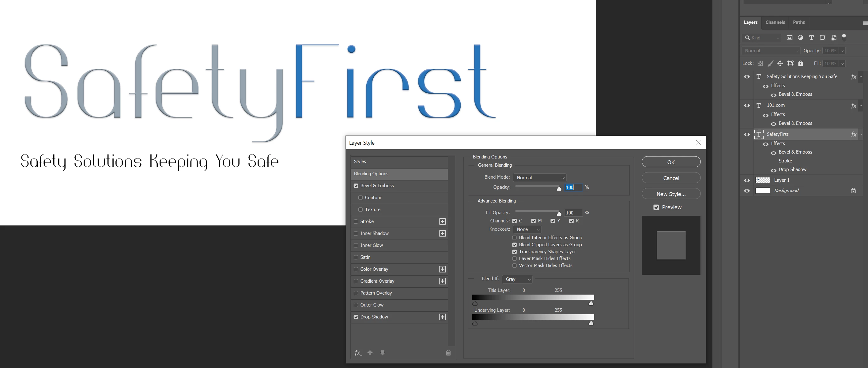Click the filter for type layers icon
Viewport: 868px width, 368px height.
pos(811,38)
